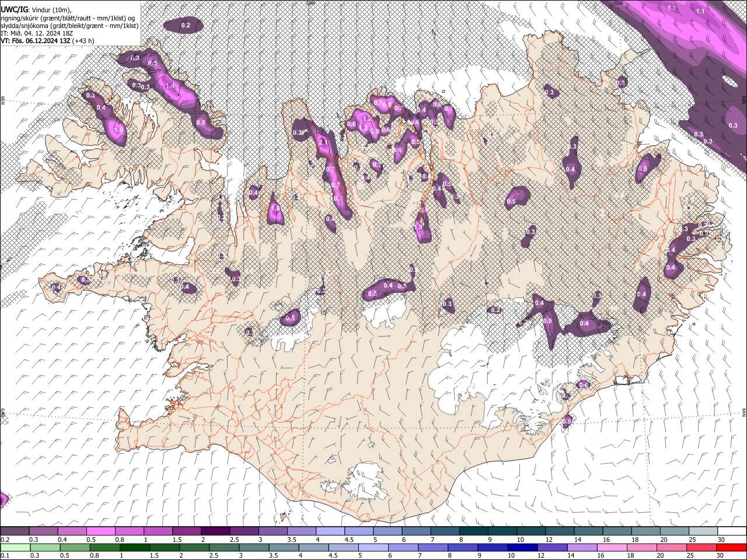The height and width of the screenshot is (560, 747).
Task: Click the 'VT: Fös. 06.12.2024 13Z (+43 h)' line
Action: point(47,41)
